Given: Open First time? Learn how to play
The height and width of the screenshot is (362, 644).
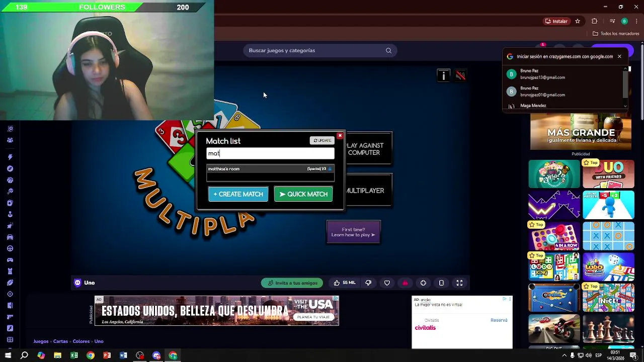Looking at the screenshot, I should (x=353, y=232).
